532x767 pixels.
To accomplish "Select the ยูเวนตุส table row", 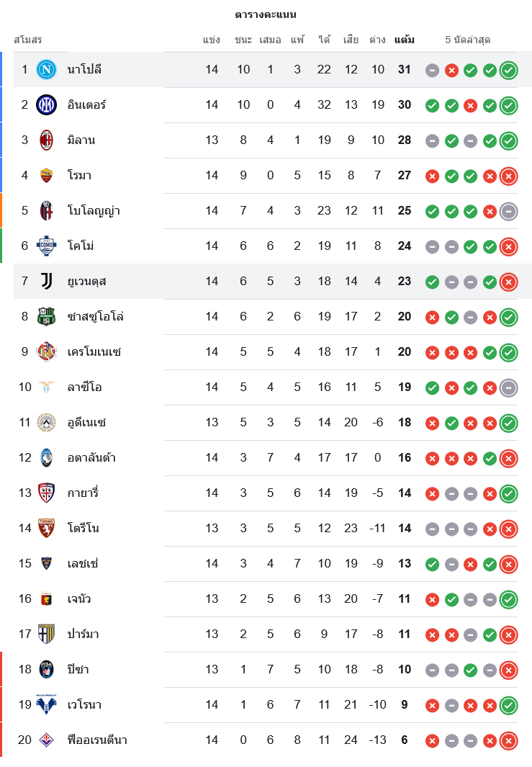I will pyautogui.click(x=272, y=282).
